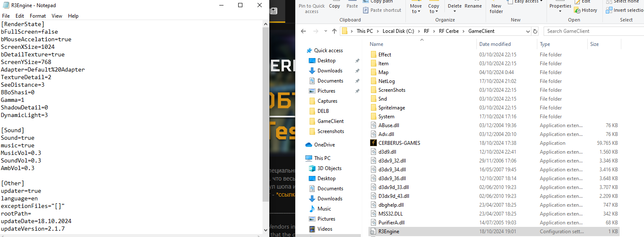Click the Invert selection icon

[609, 10]
